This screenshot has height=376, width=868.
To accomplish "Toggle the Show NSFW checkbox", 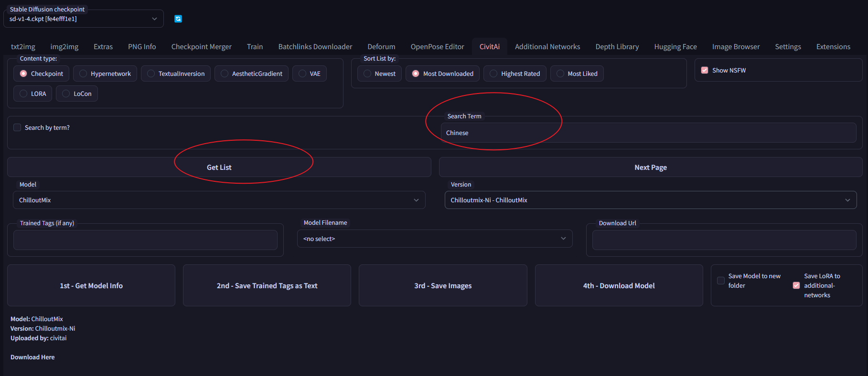I will [x=705, y=70].
